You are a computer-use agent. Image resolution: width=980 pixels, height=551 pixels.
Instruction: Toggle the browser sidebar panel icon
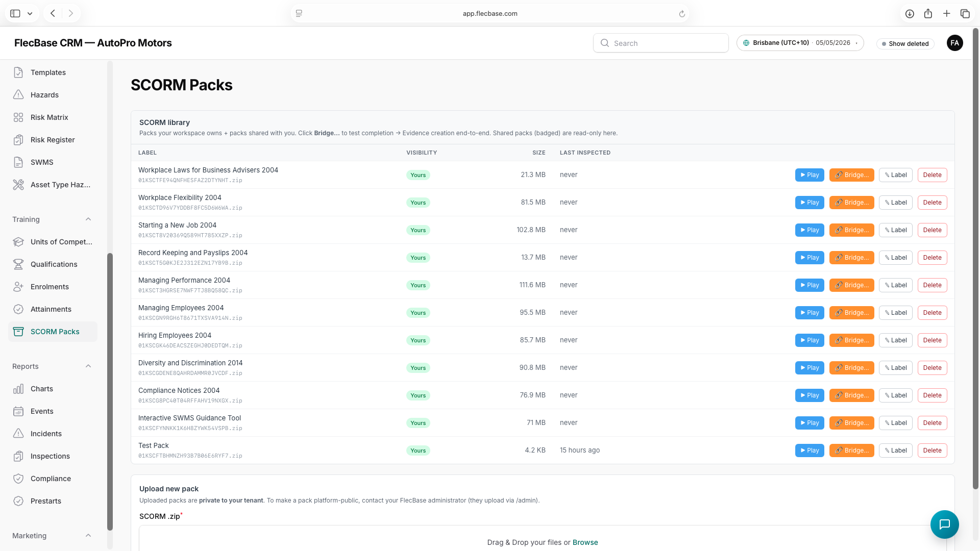[x=15, y=14]
